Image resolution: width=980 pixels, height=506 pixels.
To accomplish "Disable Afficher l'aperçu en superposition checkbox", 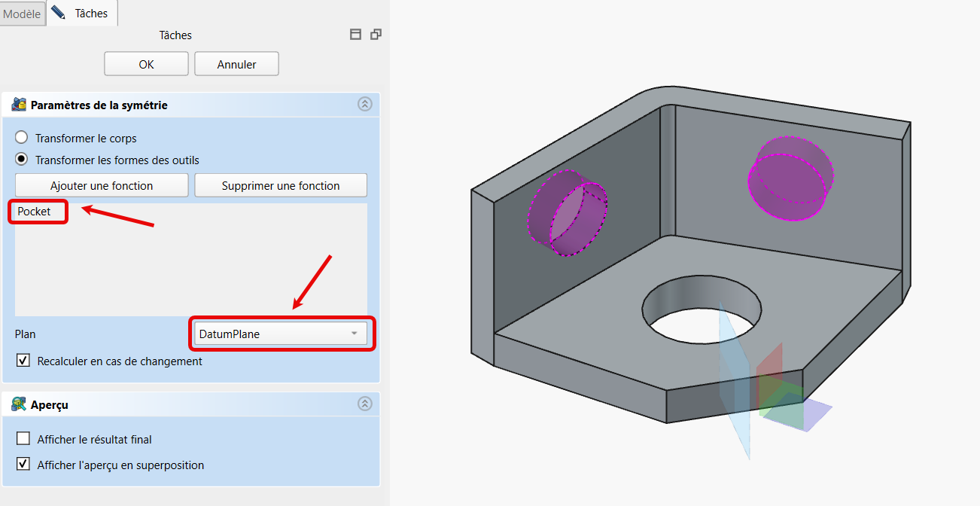I will point(23,465).
